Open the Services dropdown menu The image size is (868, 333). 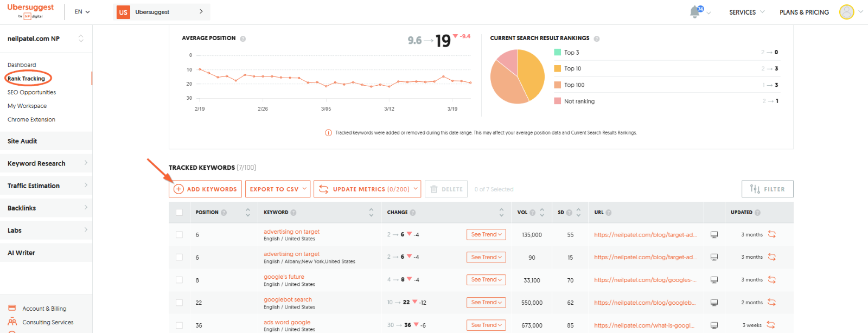(x=746, y=12)
